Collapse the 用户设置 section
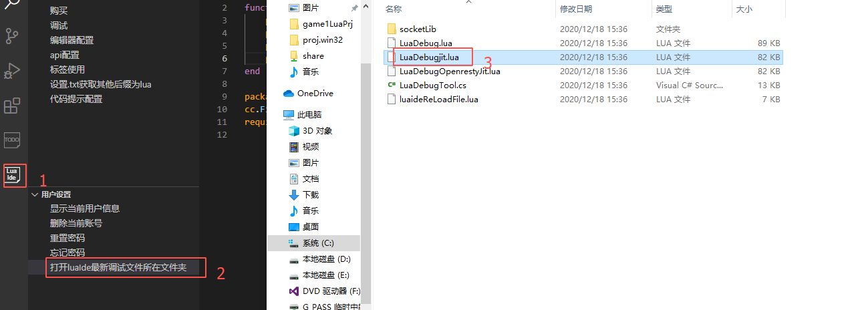868x310 pixels. click(35, 194)
